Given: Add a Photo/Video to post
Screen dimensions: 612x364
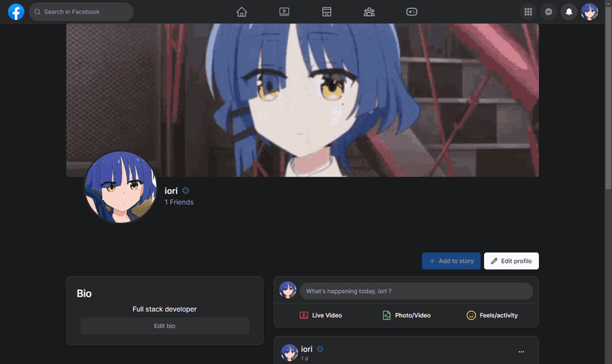Looking at the screenshot, I should point(407,315).
